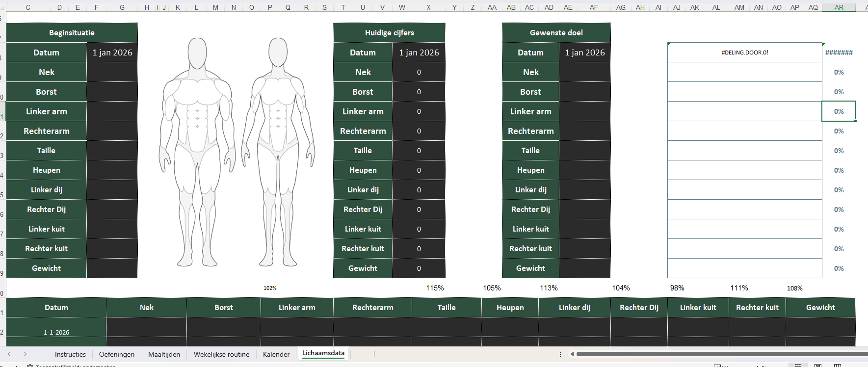Screen dimensions: 868x367
Task: Select the highlighted column header AR
Action: point(839,7)
